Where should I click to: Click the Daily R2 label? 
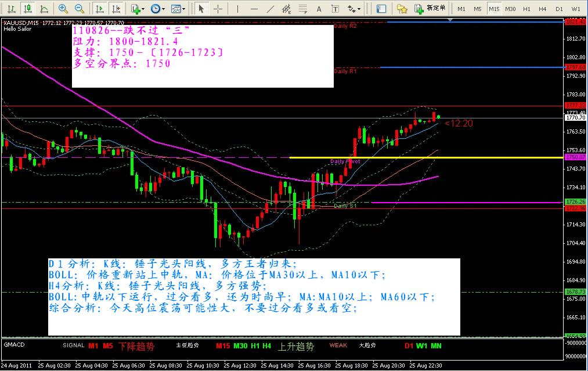pyautogui.click(x=345, y=26)
